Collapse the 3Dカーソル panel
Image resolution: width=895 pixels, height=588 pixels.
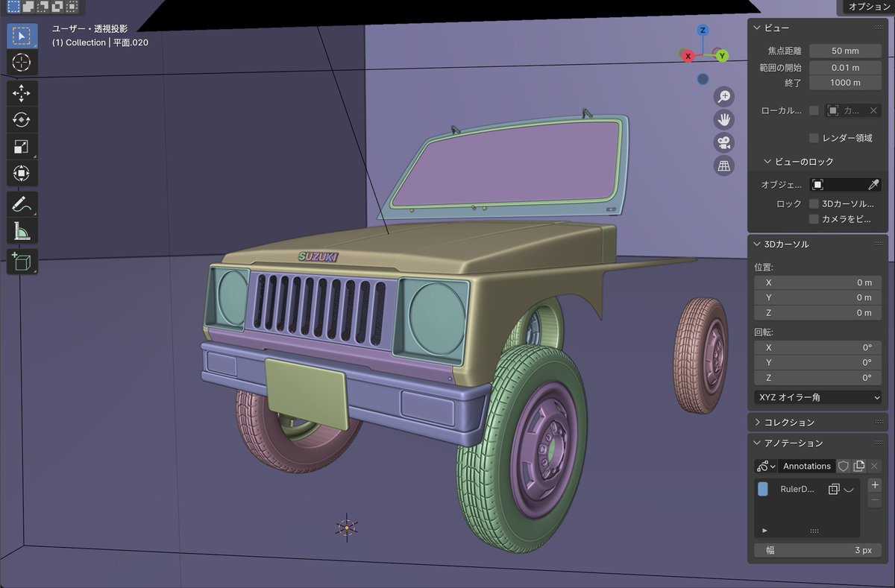pos(757,244)
